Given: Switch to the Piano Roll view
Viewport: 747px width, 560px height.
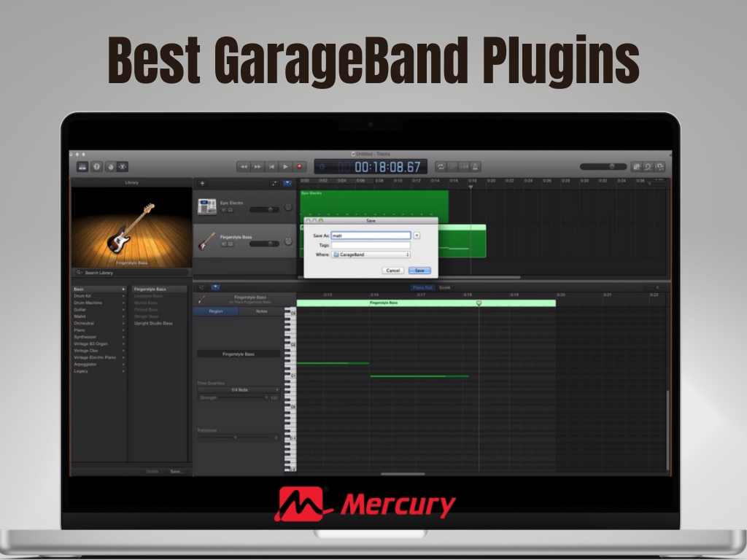Looking at the screenshot, I should pyautogui.click(x=422, y=287).
